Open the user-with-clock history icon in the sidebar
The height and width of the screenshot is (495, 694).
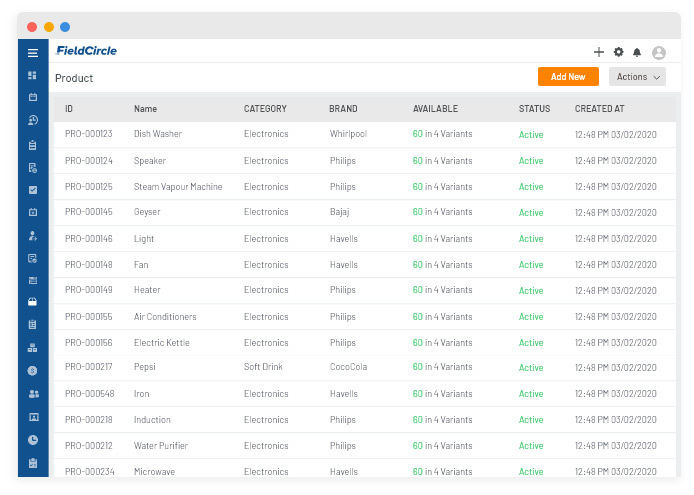33,120
